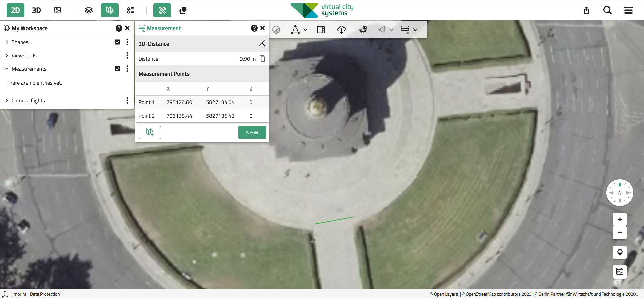Open Shapes more options menu

coord(127,42)
